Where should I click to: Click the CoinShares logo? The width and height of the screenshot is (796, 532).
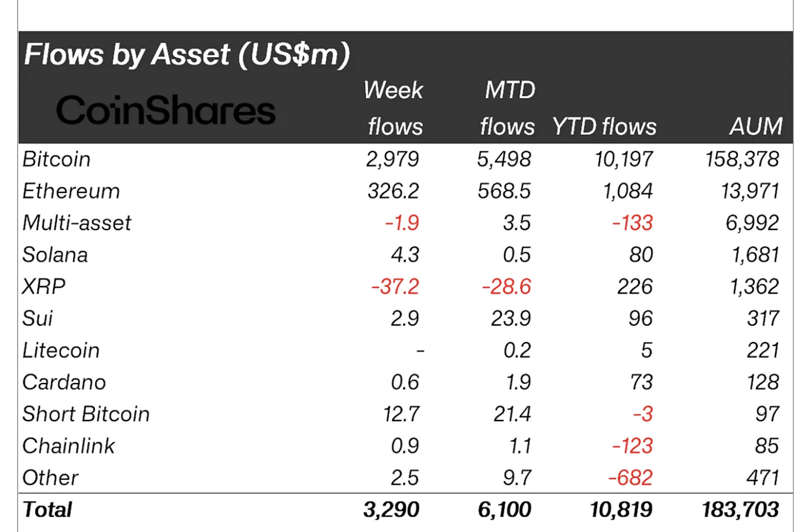(166, 110)
